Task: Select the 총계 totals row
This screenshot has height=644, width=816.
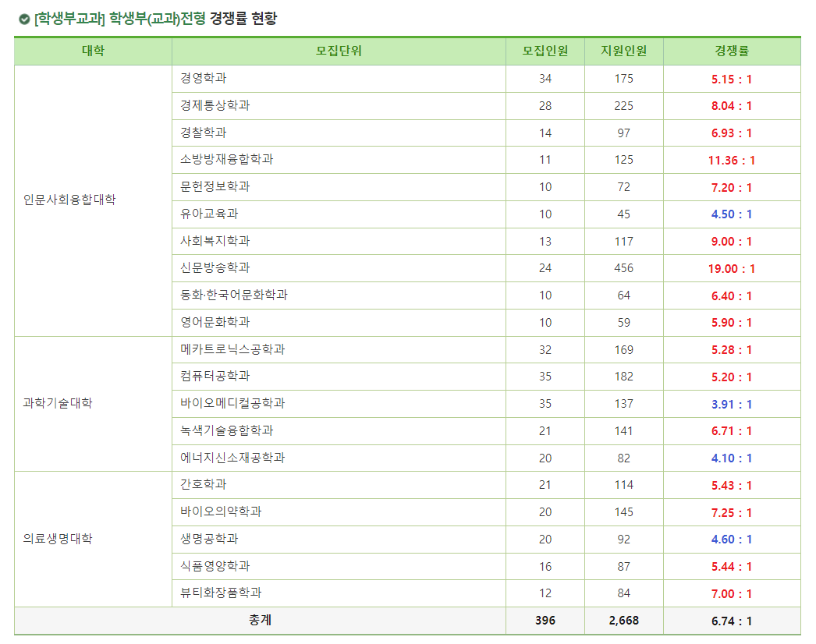Action: point(257,621)
